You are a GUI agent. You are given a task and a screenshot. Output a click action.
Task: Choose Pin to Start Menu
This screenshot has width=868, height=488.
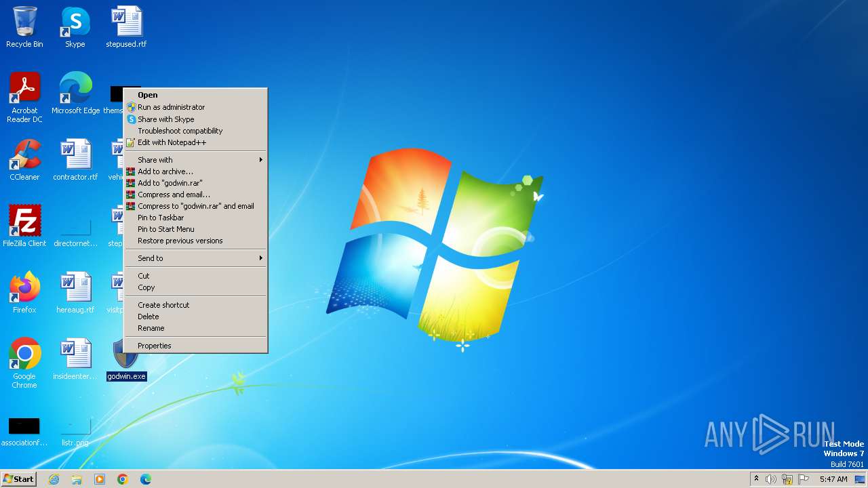pos(195,229)
